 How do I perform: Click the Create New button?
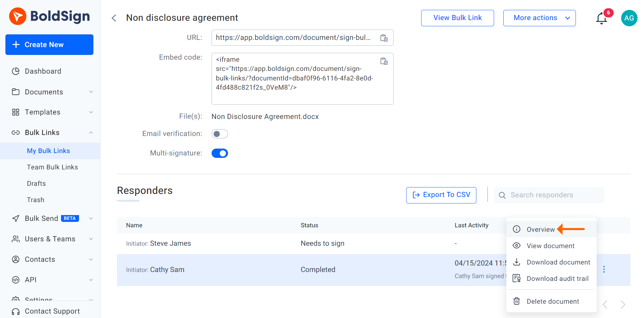click(49, 45)
